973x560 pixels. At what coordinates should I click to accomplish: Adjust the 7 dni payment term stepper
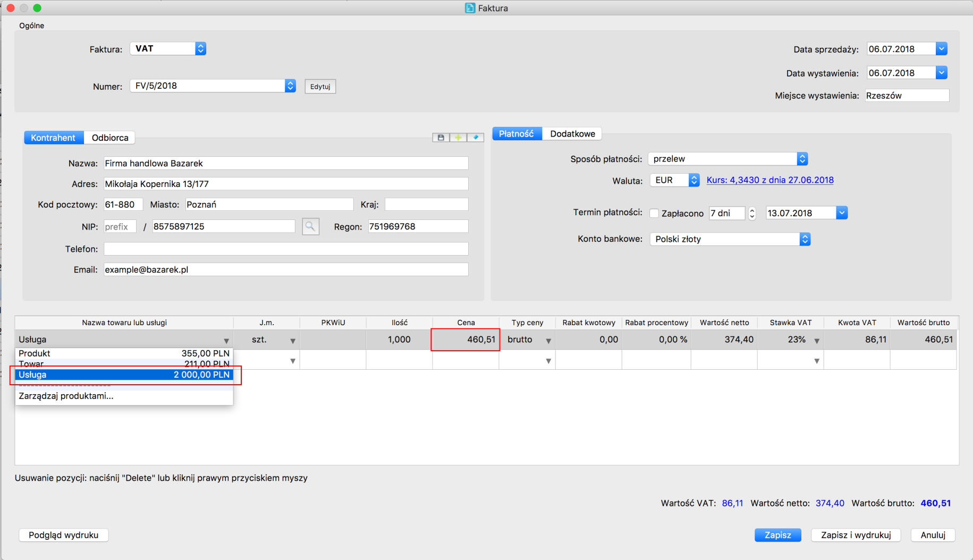(x=752, y=213)
